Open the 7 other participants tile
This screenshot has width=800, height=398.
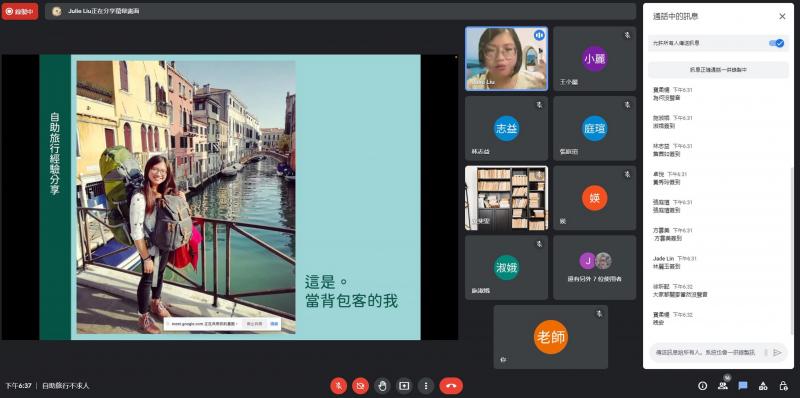594,267
